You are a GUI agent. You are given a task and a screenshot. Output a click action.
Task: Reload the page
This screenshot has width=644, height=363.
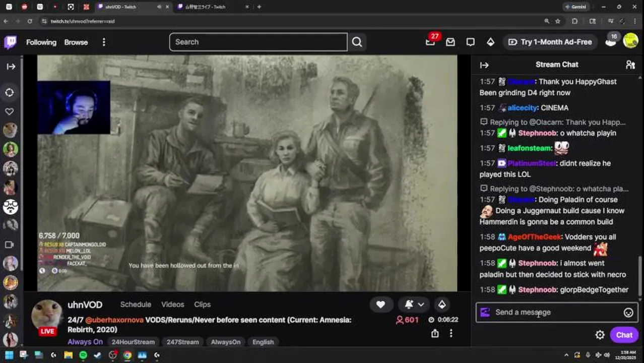coord(30,21)
